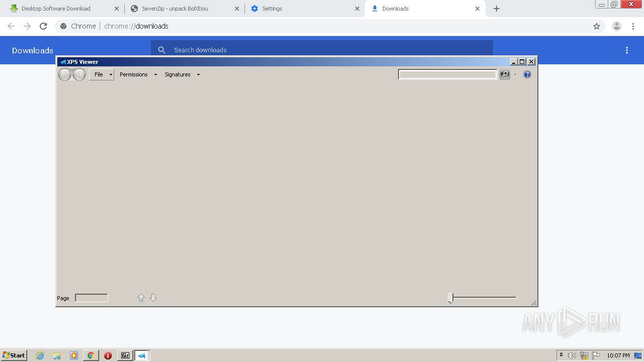Click the 10:07 PM system clock

[x=618, y=355]
